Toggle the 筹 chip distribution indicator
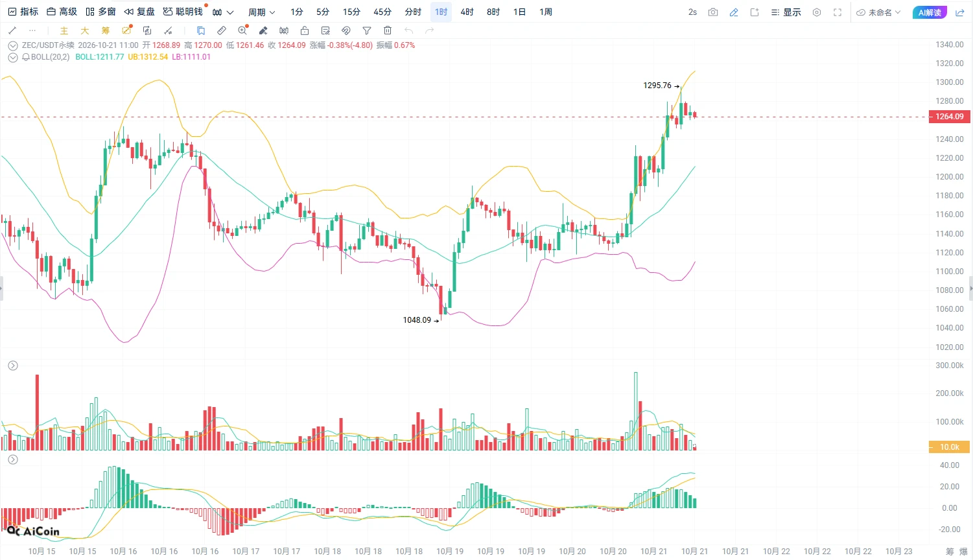973x560 pixels. (x=106, y=30)
